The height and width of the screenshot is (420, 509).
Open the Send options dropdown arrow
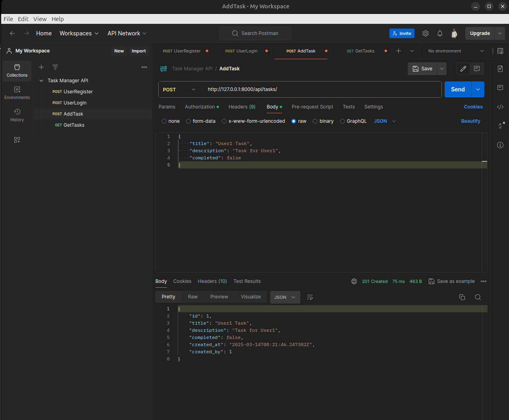tap(478, 89)
